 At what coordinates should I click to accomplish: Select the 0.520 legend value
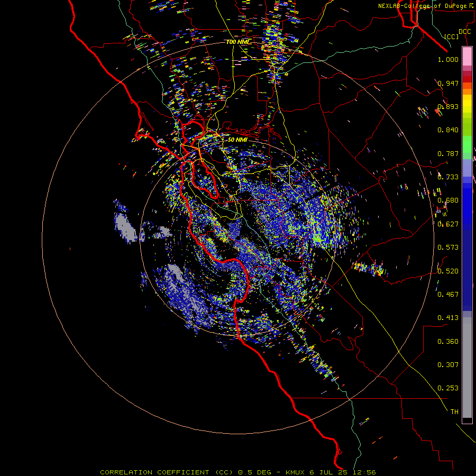tap(448, 271)
